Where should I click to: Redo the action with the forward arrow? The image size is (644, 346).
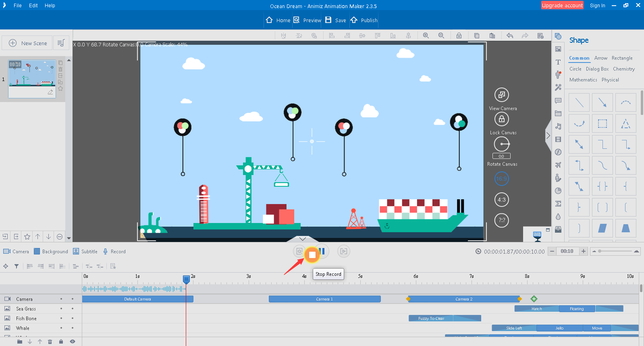click(525, 35)
